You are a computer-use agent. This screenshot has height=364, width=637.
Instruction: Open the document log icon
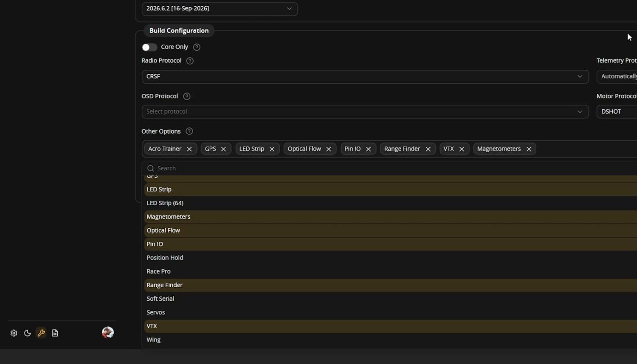pyautogui.click(x=55, y=333)
